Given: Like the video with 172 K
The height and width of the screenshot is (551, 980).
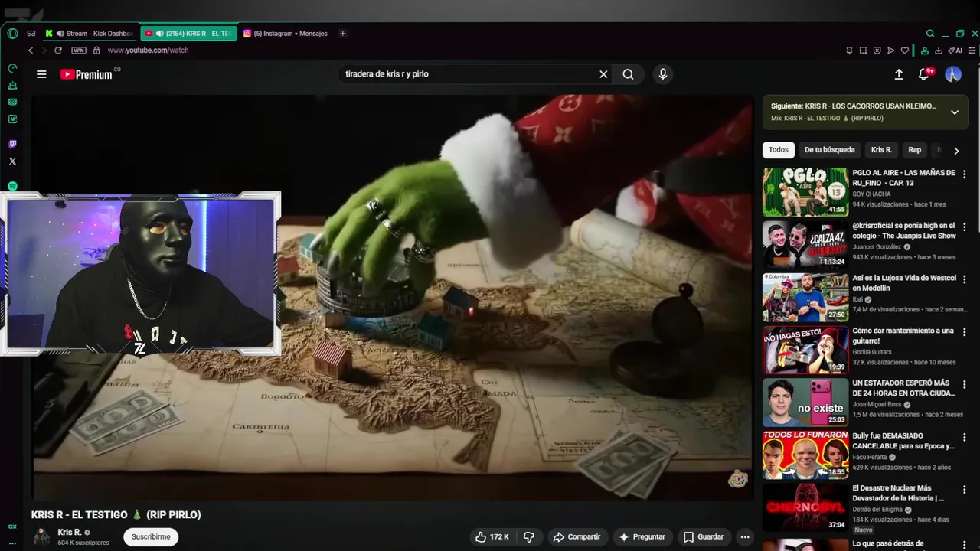Looking at the screenshot, I should coord(492,537).
